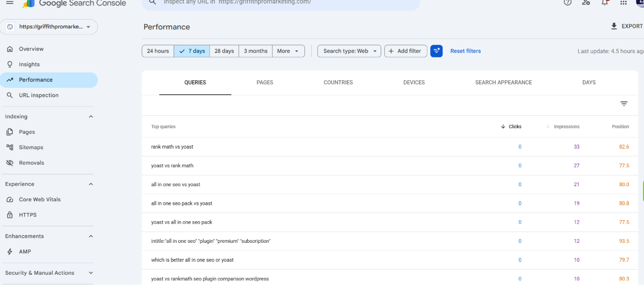
Task: Select query 'yoast vs rank math'
Action: [x=172, y=166]
